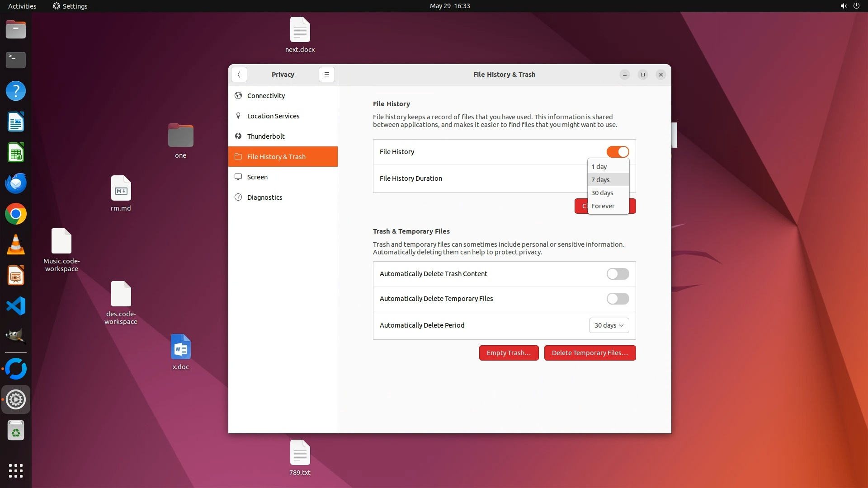Screen dimensions: 868x488
Task: Click the Screen monitor icon in sidebar
Action: point(238,177)
